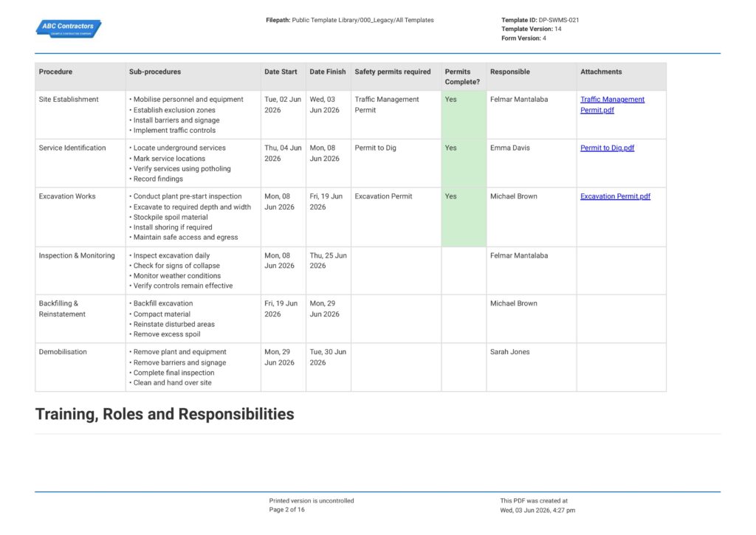This screenshot has height=535, width=756.
Task: Click the green Yes cell for Service Identification
Action: click(x=464, y=163)
